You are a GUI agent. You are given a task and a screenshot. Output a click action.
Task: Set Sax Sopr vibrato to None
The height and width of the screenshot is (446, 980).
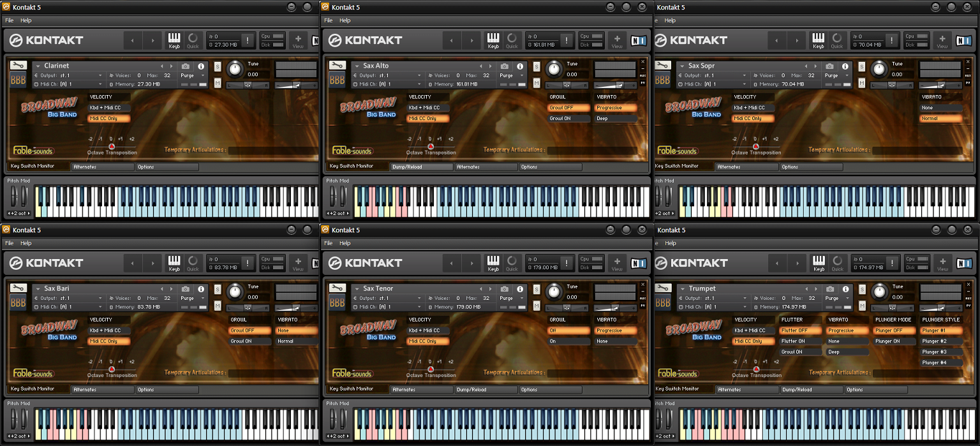(x=941, y=108)
